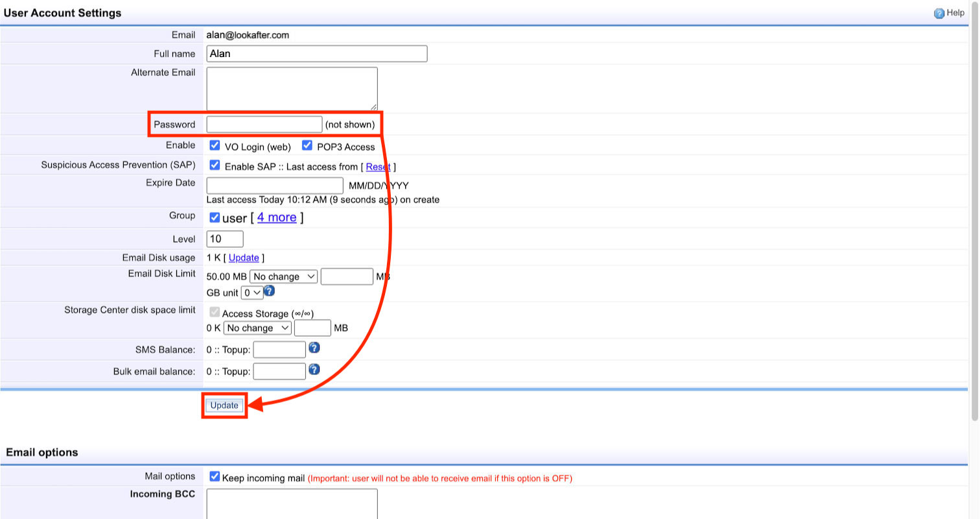Viewport: 980px width, 519px height.
Task: Click the Update button
Action: [224, 405]
